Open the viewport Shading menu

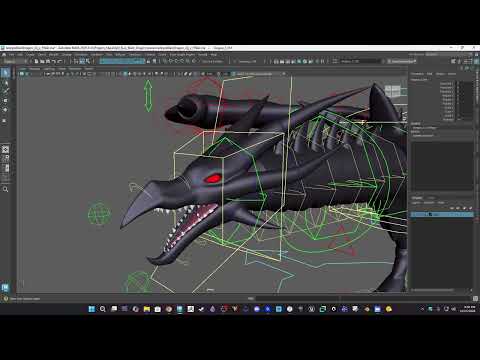click(34, 69)
